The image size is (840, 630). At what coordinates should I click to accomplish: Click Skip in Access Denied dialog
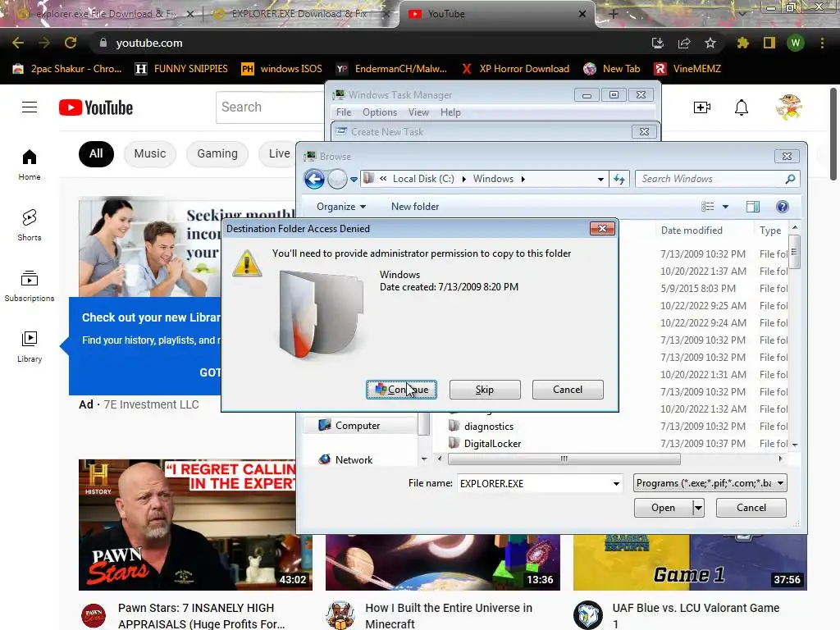[485, 390]
